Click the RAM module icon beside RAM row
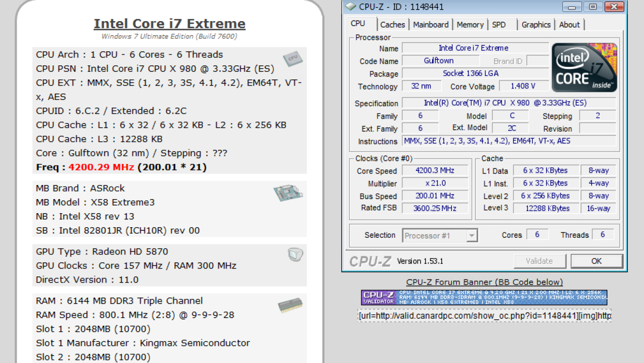Screen dimensions: 644x363 click(x=290, y=305)
